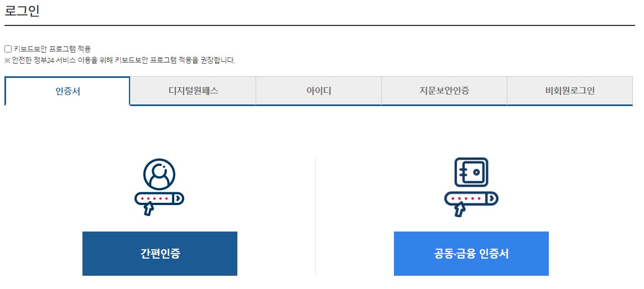Enable the 키보드보안 프로그램 적용 checkbox
The image size is (644, 289).
[8, 49]
